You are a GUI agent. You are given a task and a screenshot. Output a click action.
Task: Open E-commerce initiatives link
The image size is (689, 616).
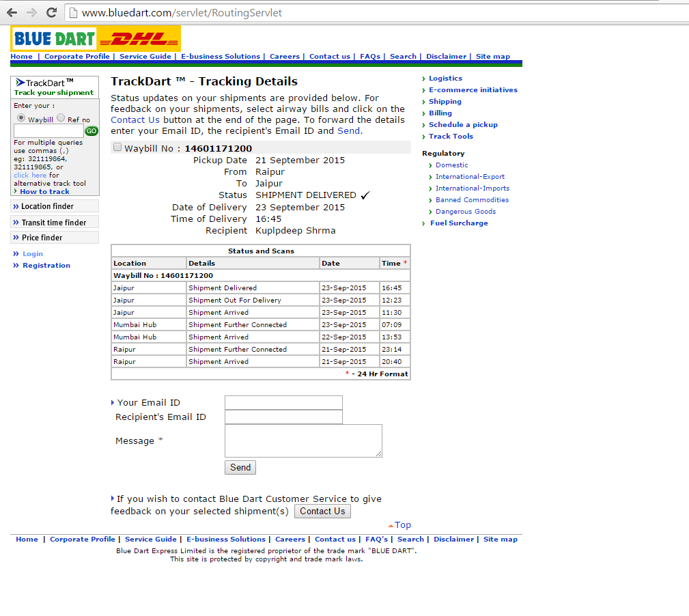[x=473, y=89]
